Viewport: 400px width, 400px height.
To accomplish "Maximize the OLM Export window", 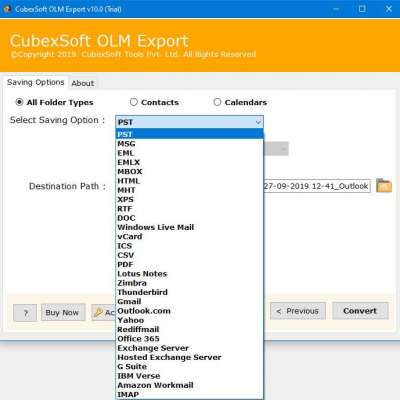I will pos(362,9).
